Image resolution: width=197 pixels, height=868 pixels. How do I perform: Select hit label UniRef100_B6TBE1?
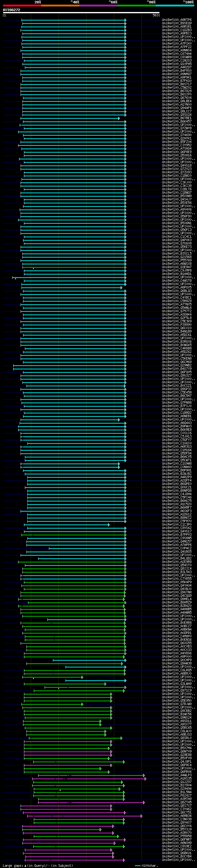point(177,118)
